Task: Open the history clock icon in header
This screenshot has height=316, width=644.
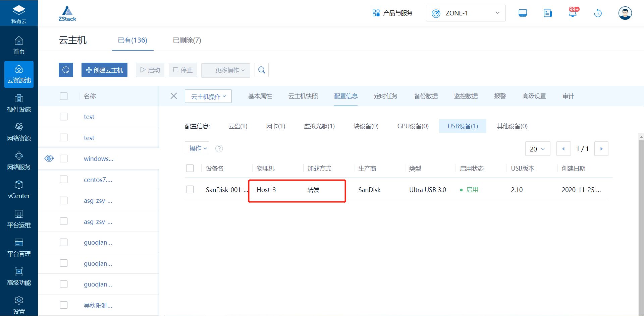Action: (x=598, y=13)
